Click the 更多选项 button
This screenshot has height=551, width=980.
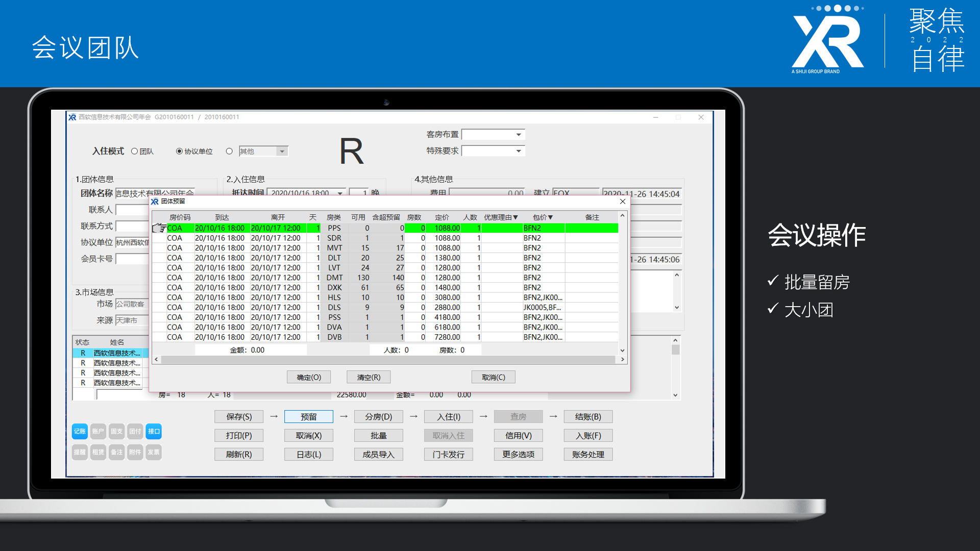(x=519, y=455)
